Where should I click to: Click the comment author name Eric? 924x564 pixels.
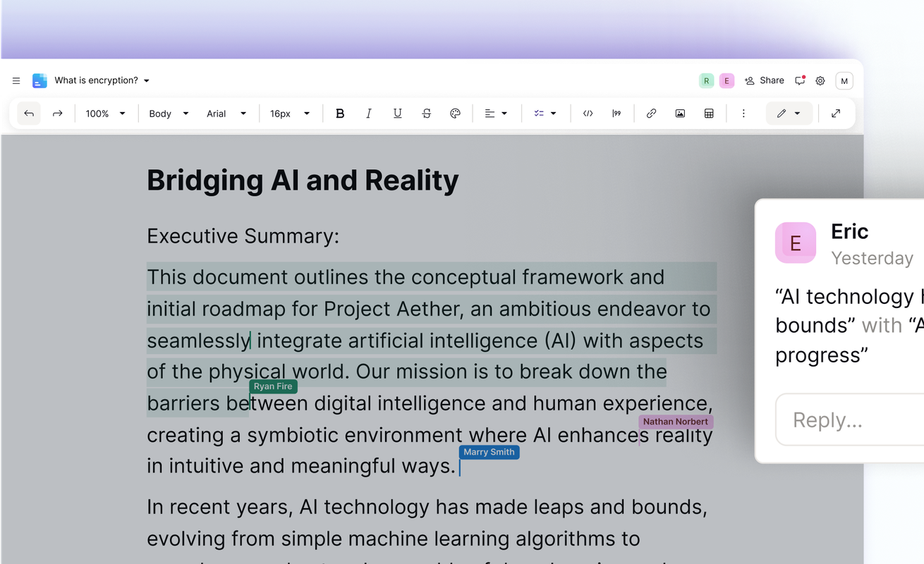click(849, 231)
